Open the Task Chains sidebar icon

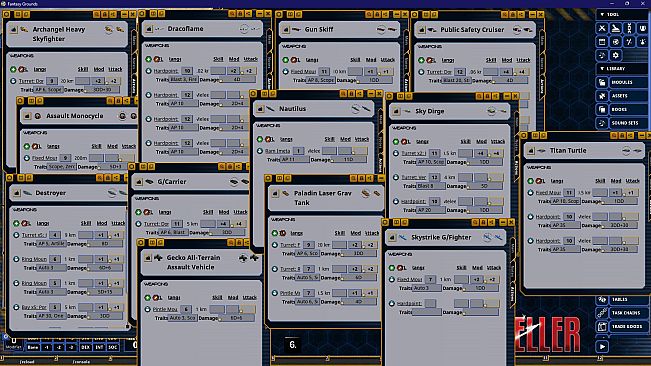pos(602,313)
